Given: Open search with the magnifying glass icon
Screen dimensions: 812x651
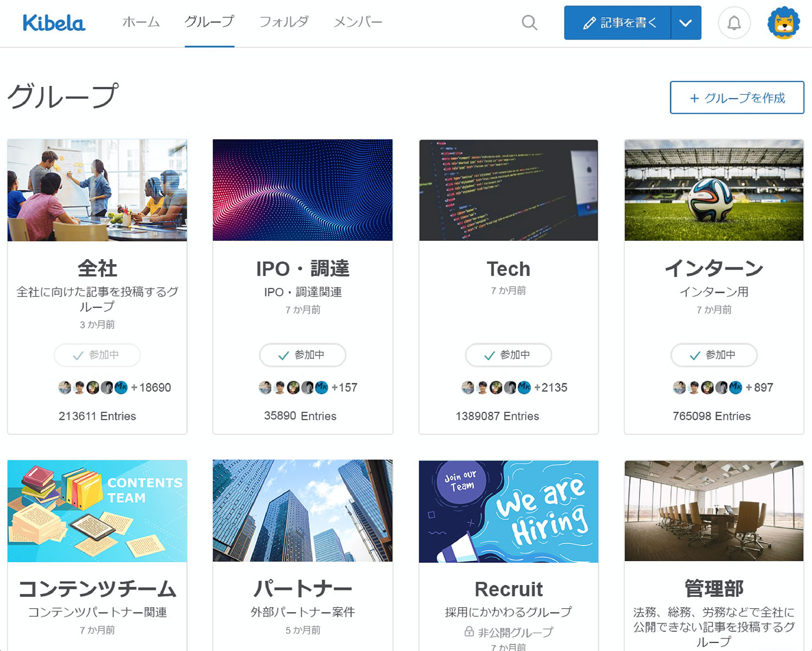Looking at the screenshot, I should point(529,23).
